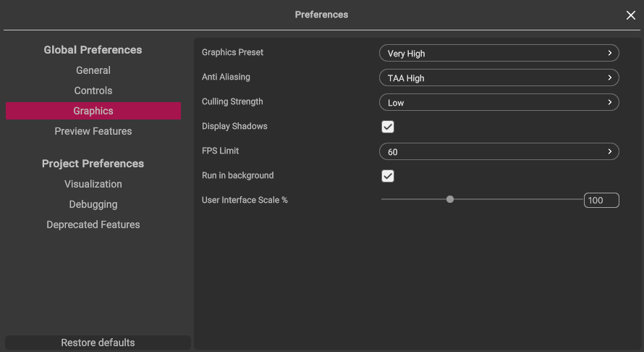Image resolution: width=644 pixels, height=352 pixels.
Task: Click the chevron arrow on Anti Aliasing
Action: coord(609,77)
